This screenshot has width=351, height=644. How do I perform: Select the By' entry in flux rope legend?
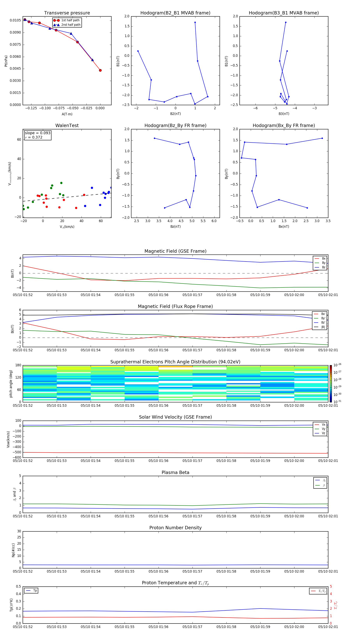[x=320, y=318]
